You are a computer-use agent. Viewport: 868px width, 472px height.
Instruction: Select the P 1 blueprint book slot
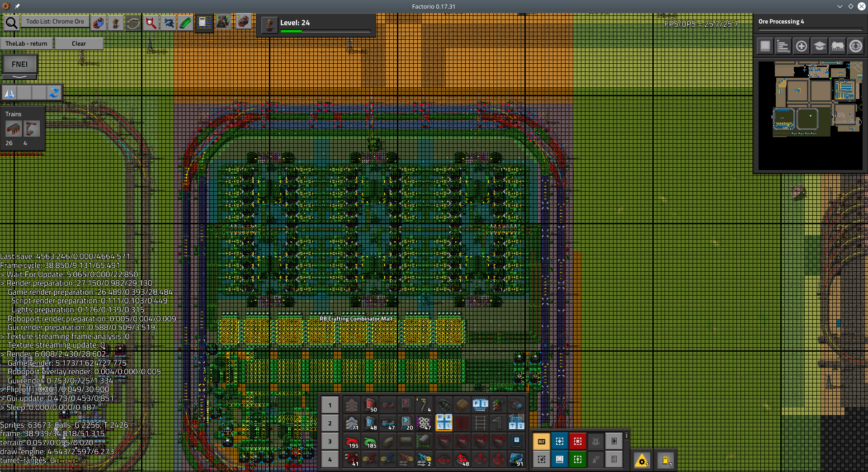tap(480, 405)
